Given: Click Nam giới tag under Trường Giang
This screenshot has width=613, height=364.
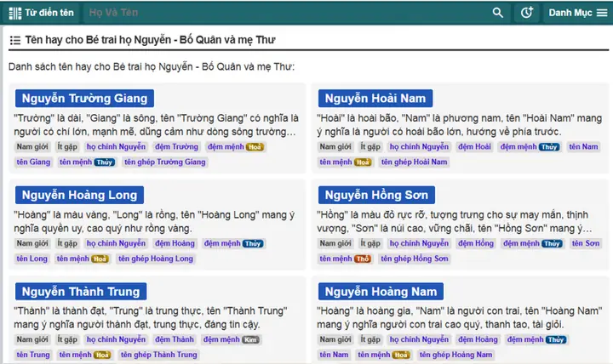Looking at the screenshot, I should pos(32,147).
